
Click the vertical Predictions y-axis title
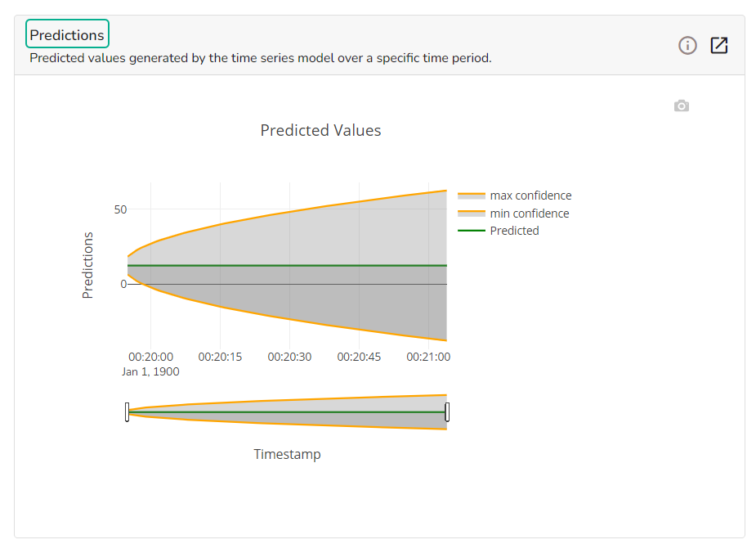(88, 264)
